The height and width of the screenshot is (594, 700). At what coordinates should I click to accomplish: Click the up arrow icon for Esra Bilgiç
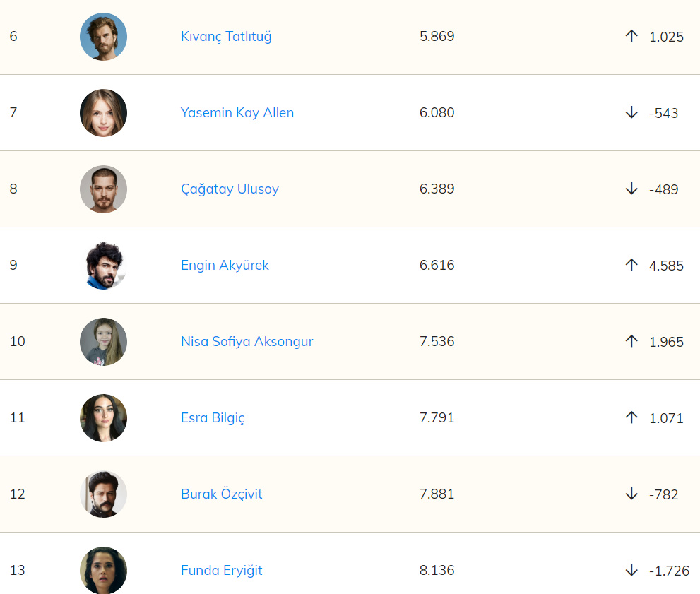631,417
